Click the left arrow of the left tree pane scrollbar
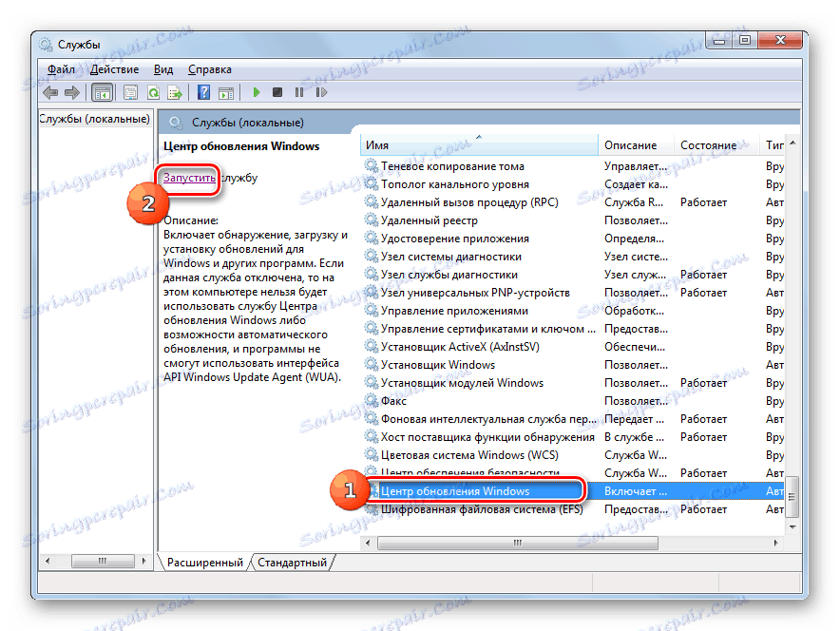The height and width of the screenshot is (631, 840). coord(48,561)
